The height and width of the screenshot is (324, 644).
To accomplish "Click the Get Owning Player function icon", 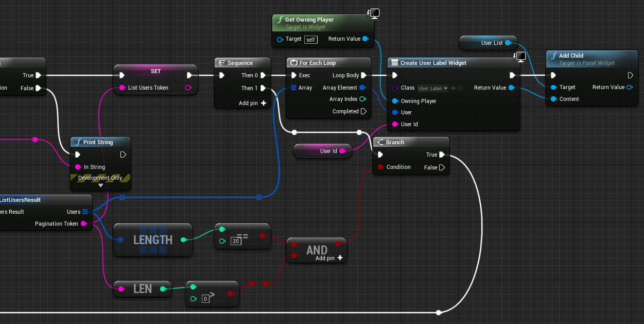I will pos(280,20).
